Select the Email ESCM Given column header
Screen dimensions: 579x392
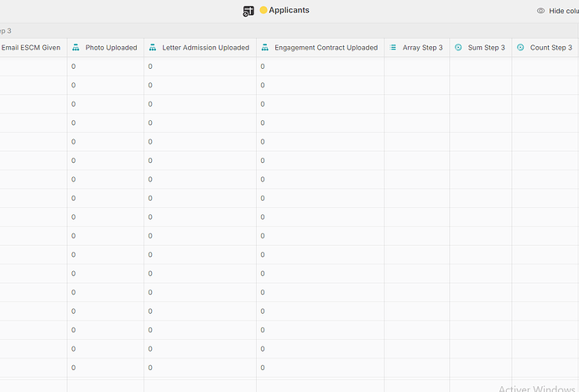34,47
